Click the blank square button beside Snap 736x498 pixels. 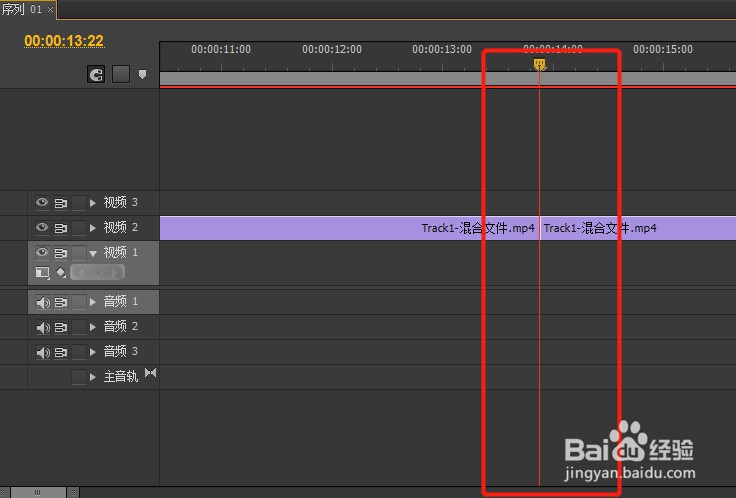(x=121, y=74)
